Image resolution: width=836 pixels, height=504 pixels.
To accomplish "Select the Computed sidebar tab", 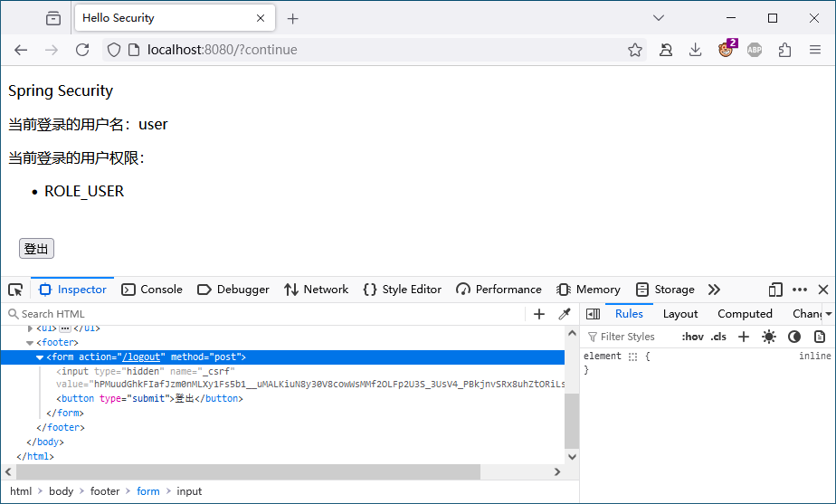I will point(745,314).
